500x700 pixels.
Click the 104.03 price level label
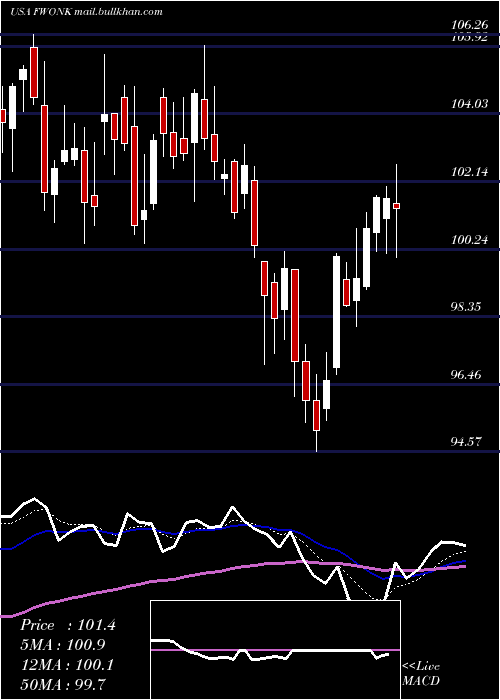[469, 104]
